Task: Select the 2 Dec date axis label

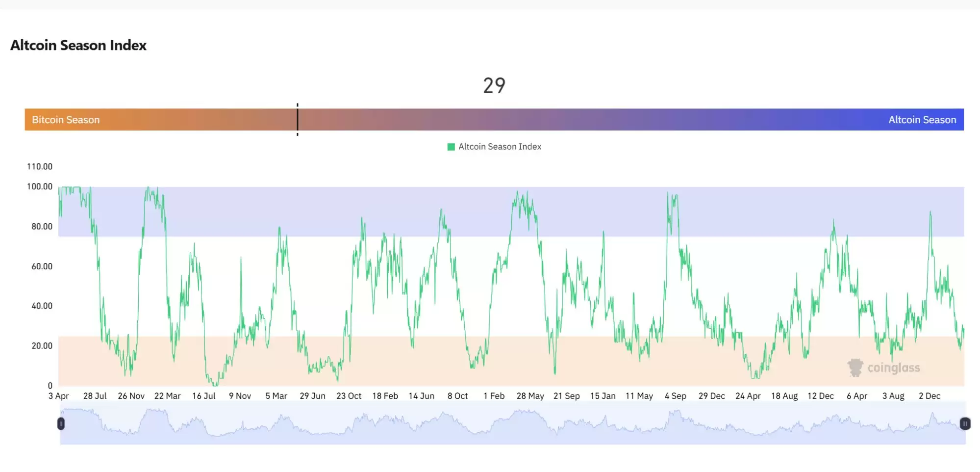Action: pyautogui.click(x=929, y=396)
